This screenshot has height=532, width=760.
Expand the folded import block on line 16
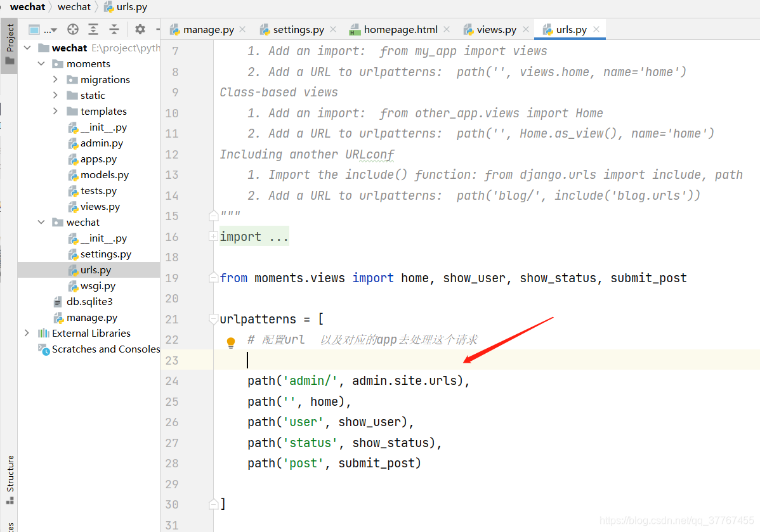(x=213, y=237)
